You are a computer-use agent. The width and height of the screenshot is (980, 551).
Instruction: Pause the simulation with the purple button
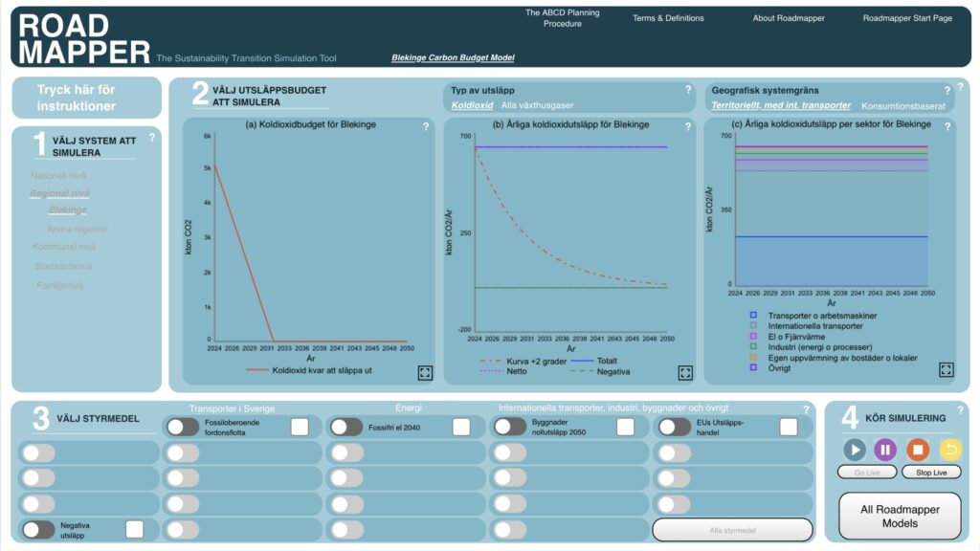(x=885, y=449)
